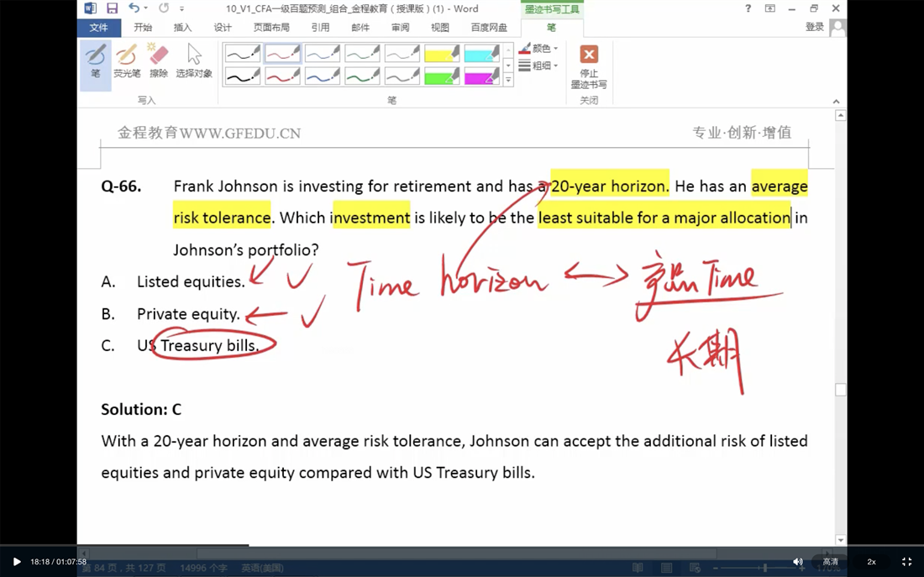Image resolution: width=924 pixels, height=577 pixels.
Task: Switch to the 页面布局 tab
Action: pyautogui.click(x=271, y=28)
